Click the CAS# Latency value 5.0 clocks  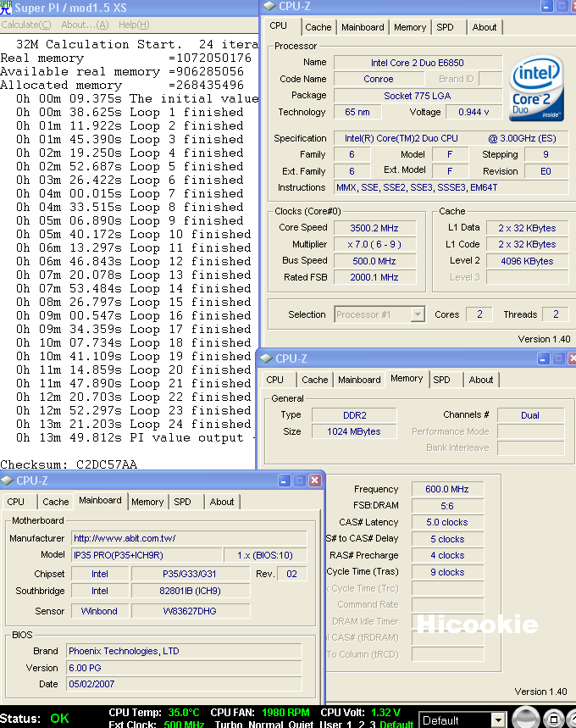pos(447,522)
